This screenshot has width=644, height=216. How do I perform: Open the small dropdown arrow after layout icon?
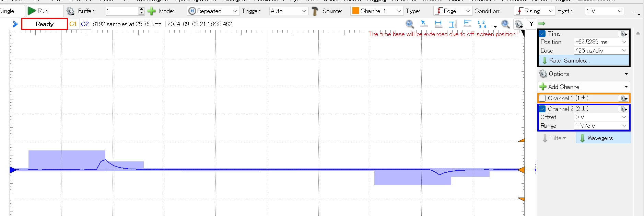[495, 26]
